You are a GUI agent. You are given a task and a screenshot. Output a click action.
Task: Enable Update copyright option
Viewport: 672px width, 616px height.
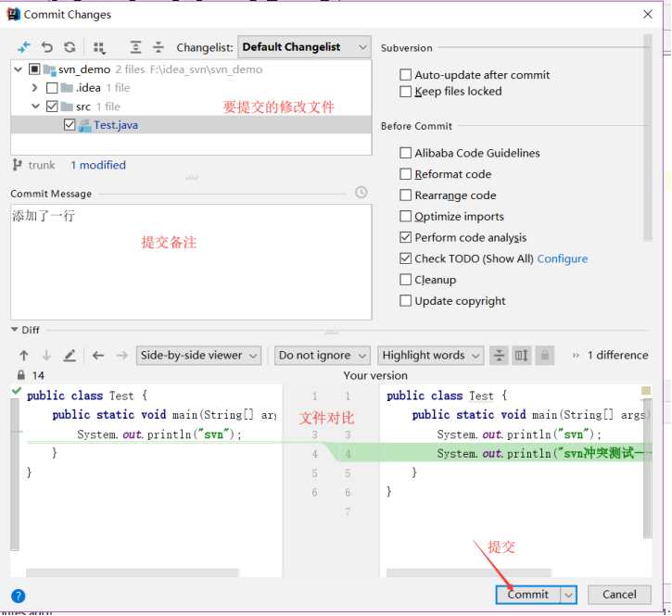click(x=405, y=301)
